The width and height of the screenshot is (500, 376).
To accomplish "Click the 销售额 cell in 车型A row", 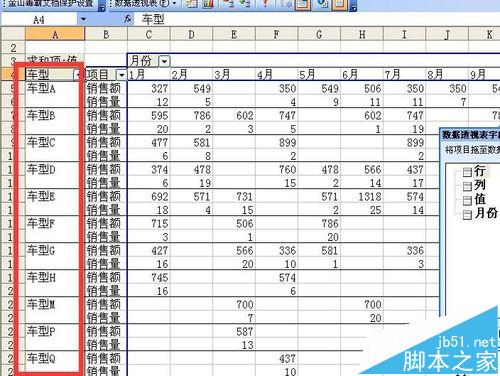I will point(106,88).
